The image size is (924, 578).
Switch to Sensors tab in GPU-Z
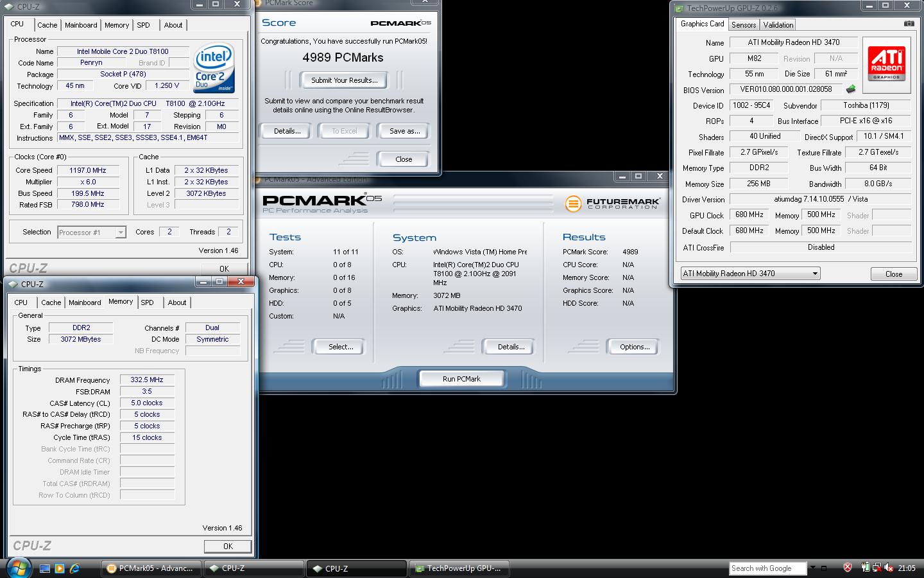744,25
